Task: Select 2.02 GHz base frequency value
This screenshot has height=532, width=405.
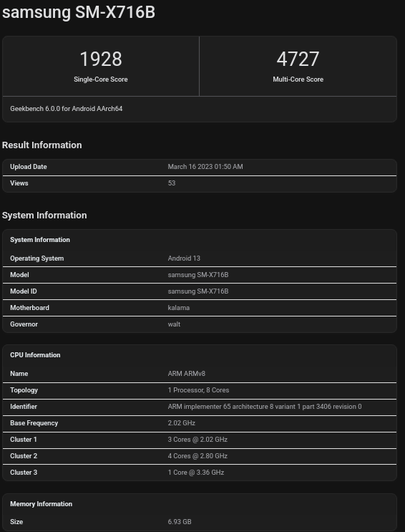Action: pos(182,423)
